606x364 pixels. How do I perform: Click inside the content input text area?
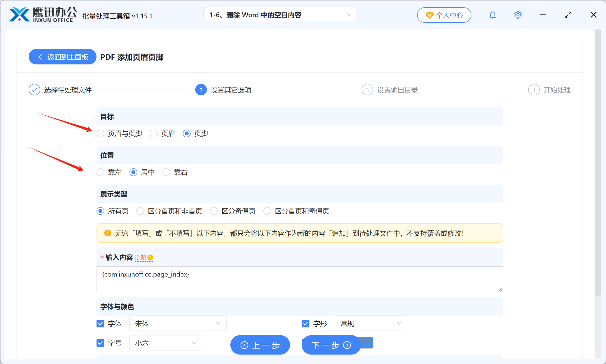click(x=299, y=279)
